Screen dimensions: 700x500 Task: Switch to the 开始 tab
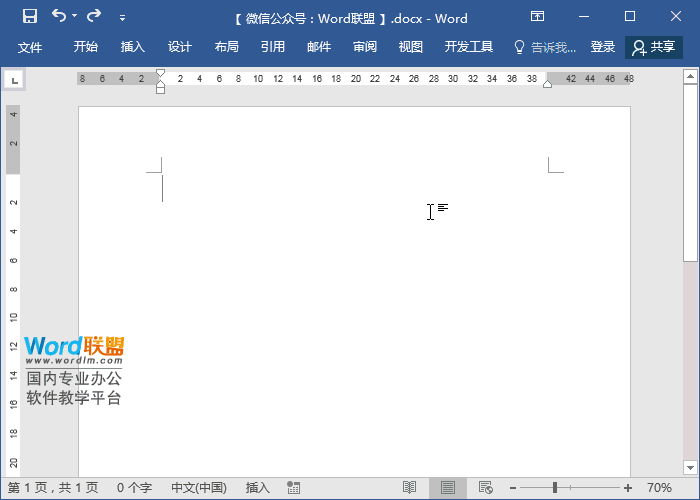point(85,47)
